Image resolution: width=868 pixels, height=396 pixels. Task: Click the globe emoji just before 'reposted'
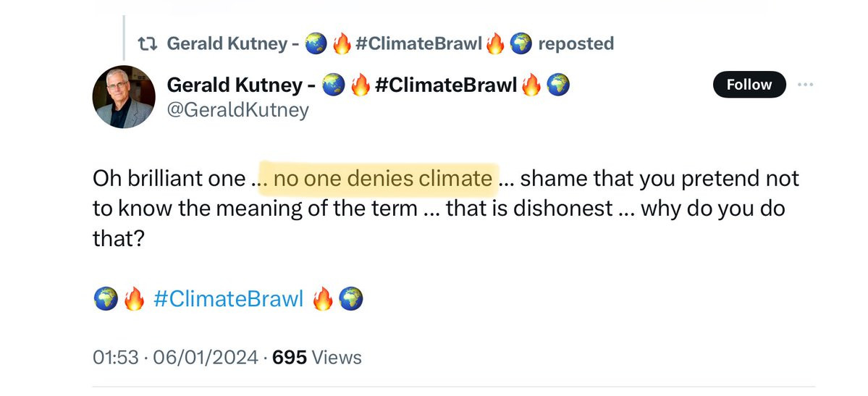pos(521,44)
